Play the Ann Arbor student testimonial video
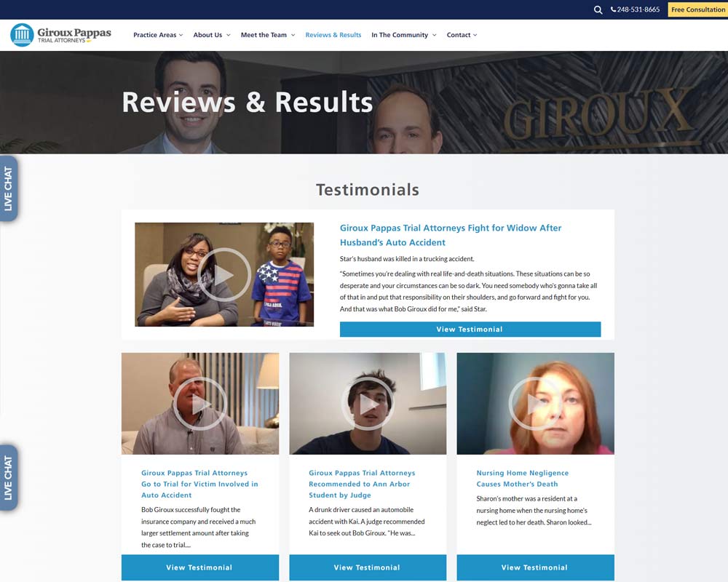Image resolution: width=728 pixels, height=582 pixels. [368, 404]
